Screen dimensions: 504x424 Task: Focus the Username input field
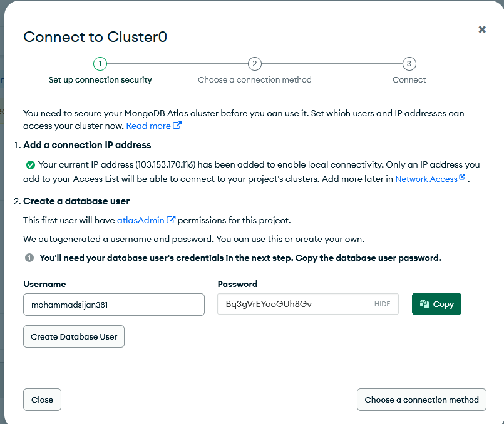(x=114, y=305)
